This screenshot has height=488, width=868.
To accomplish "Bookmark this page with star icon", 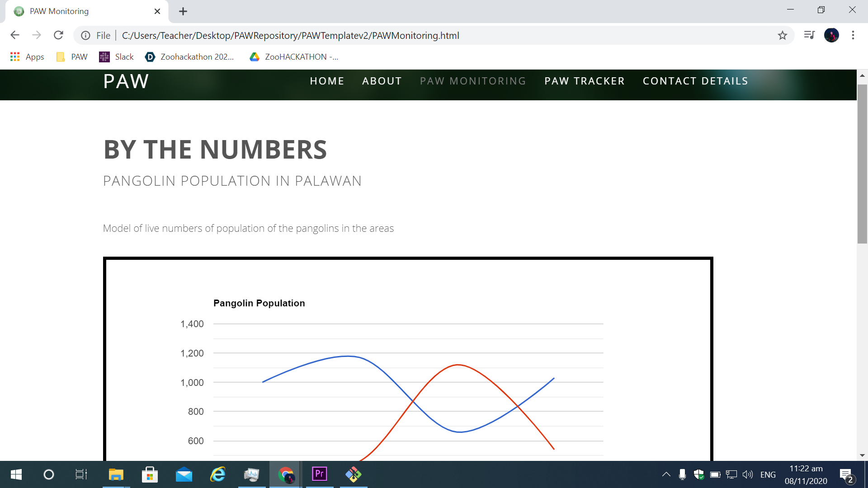I will point(782,35).
